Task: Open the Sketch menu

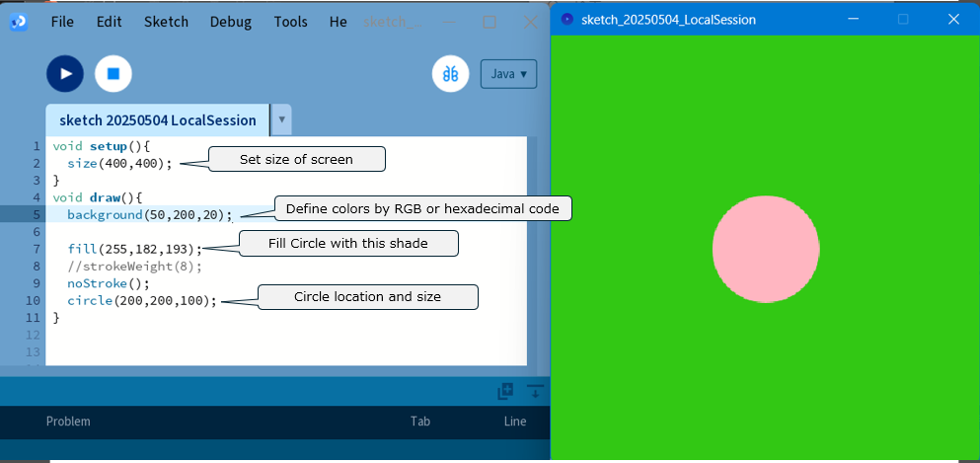Action: (166, 22)
